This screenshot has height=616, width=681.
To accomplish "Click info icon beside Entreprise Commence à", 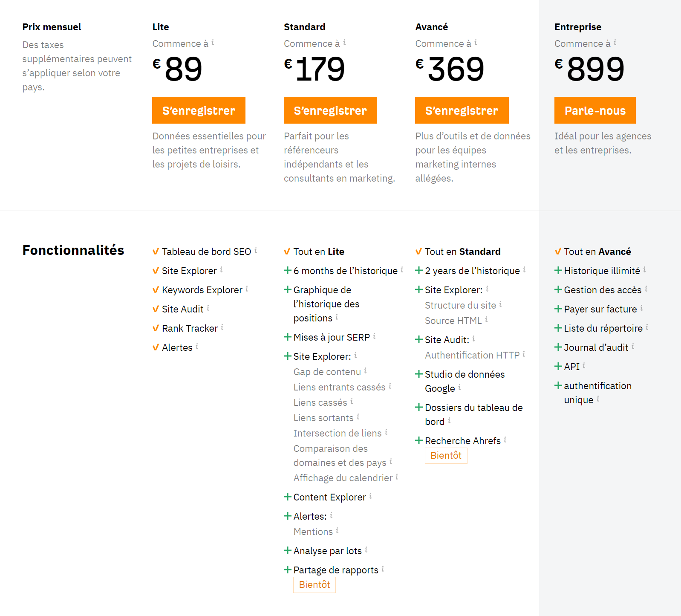I will tap(615, 42).
